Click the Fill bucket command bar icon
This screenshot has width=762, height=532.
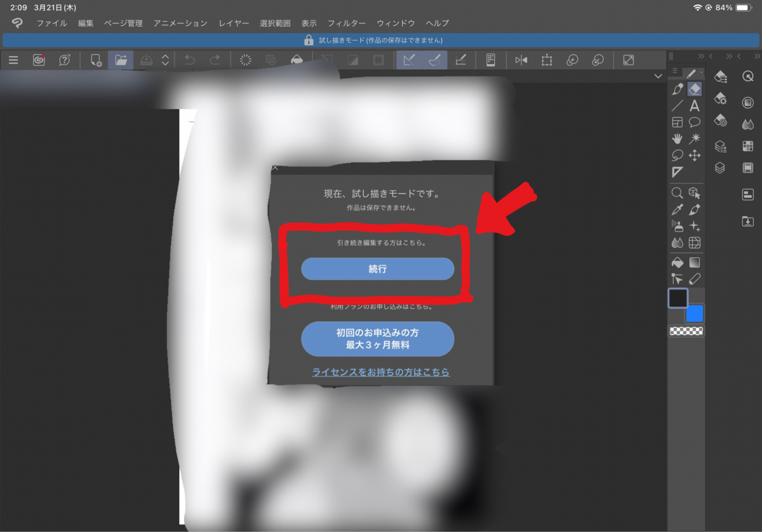pos(297,60)
